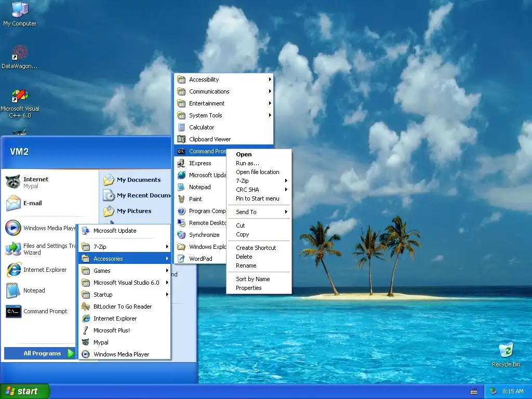
Task: Expand the Games program folder
Action: (124, 270)
